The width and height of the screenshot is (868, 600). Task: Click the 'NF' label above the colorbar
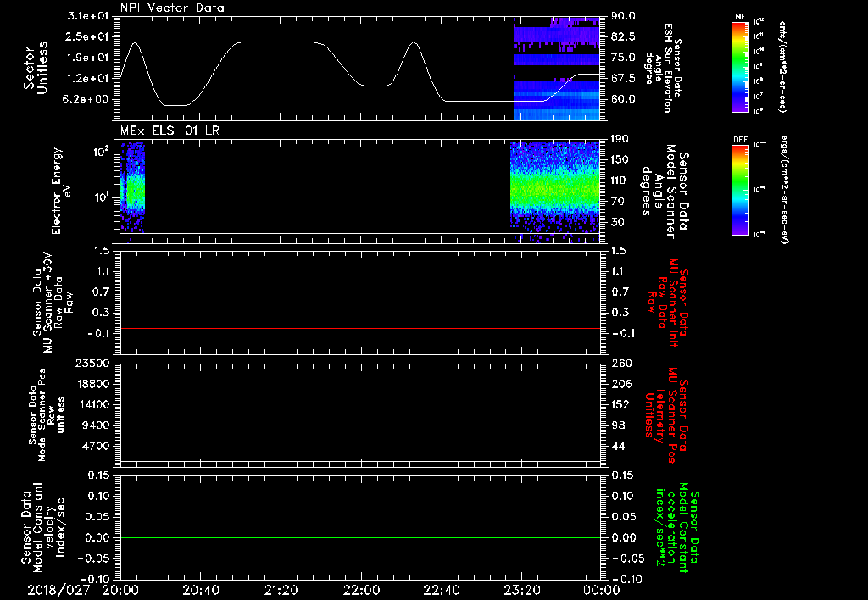(740, 17)
